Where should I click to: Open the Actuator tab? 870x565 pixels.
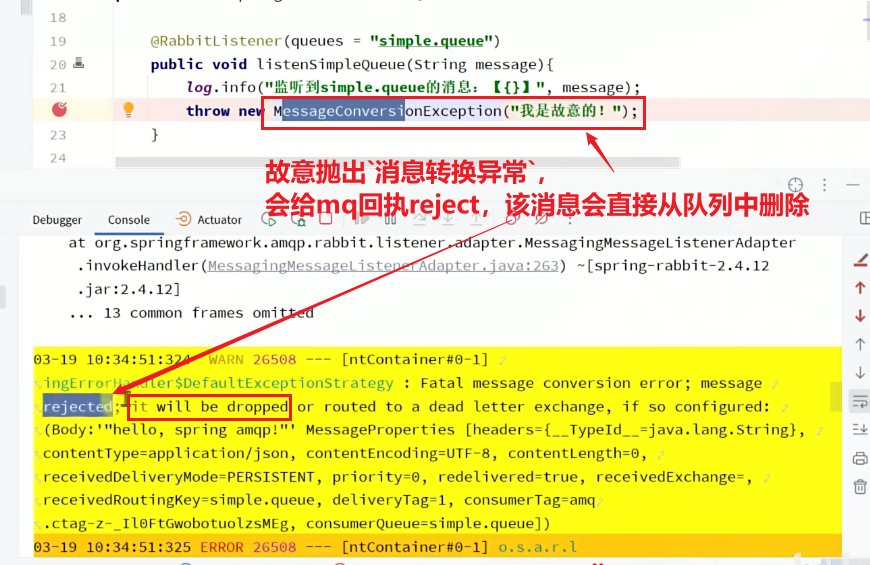(209, 220)
